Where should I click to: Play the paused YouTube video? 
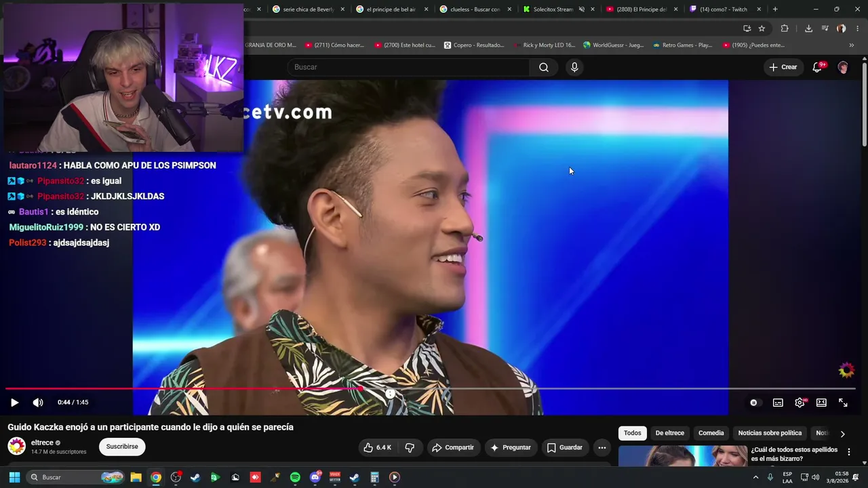click(x=14, y=403)
